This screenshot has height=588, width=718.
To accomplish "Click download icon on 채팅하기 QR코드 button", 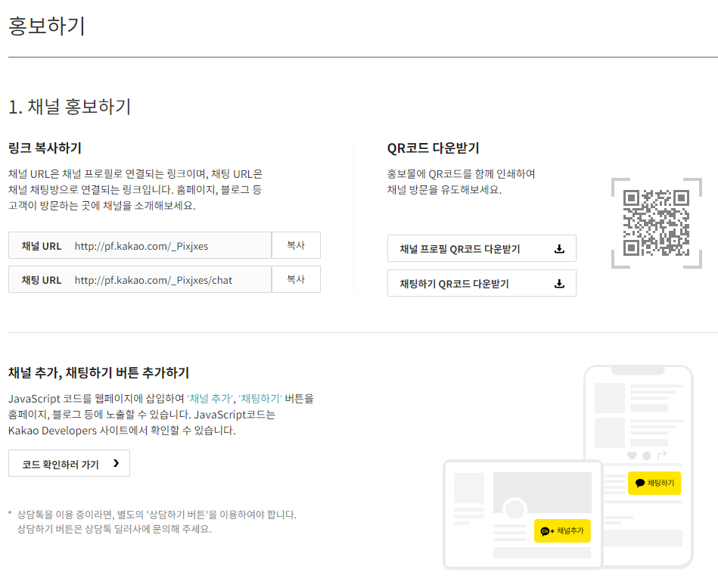I will pyautogui.click(x=559, y=284).
